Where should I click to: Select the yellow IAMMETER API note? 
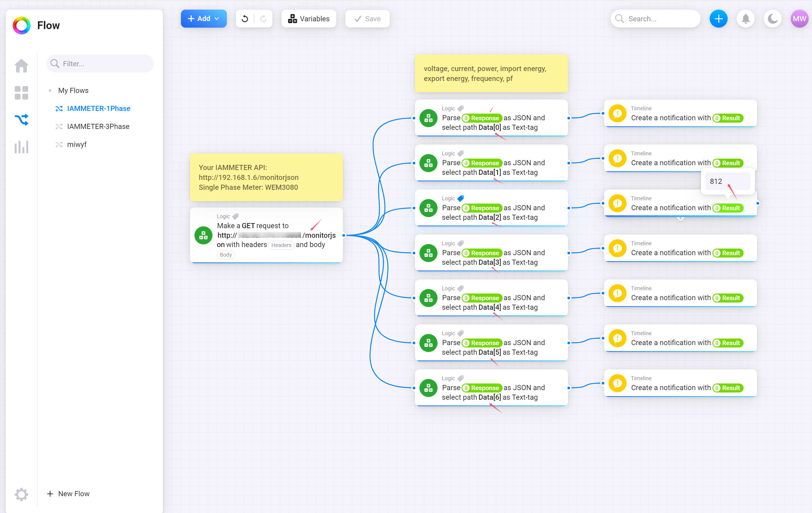click(x=266, y=177)
